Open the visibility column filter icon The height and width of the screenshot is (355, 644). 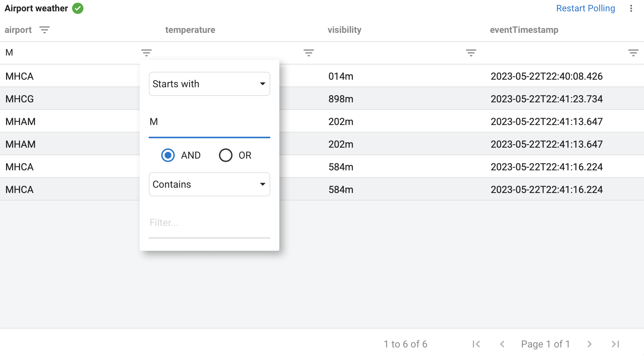click(471, 53)
